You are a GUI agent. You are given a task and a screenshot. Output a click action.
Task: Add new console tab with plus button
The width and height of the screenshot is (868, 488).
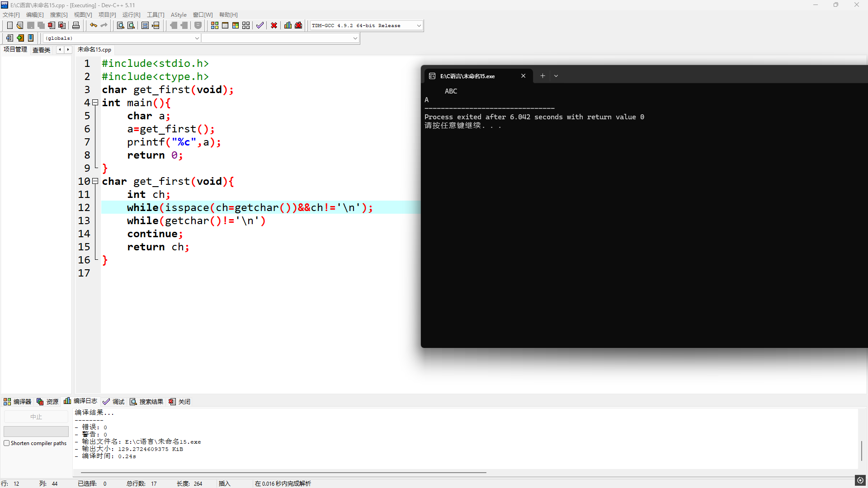[x=542, y=76]
